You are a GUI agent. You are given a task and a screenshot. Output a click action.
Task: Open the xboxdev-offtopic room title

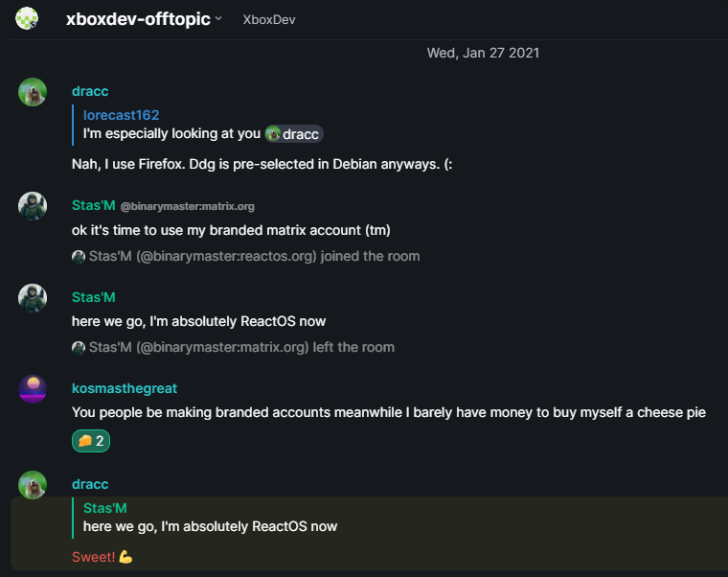pos(138,18)
